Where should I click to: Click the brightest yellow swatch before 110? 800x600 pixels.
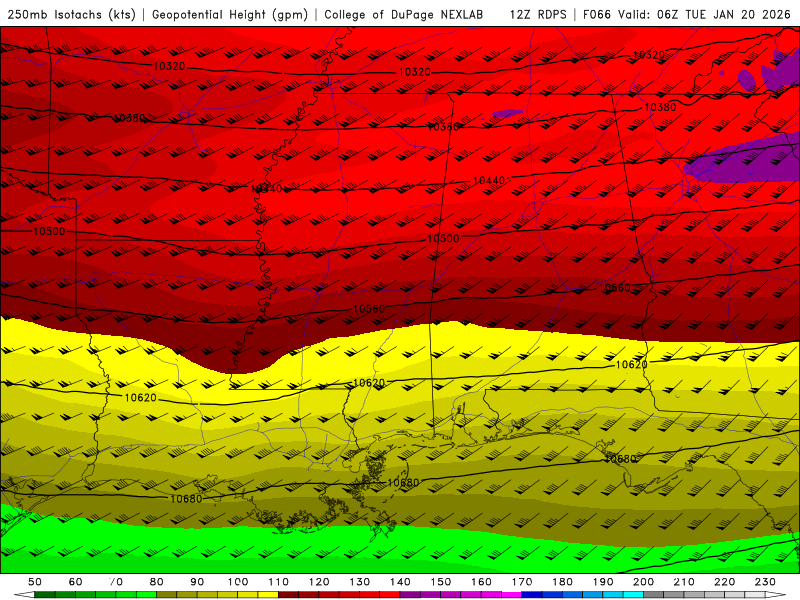[x=268, y=595]
